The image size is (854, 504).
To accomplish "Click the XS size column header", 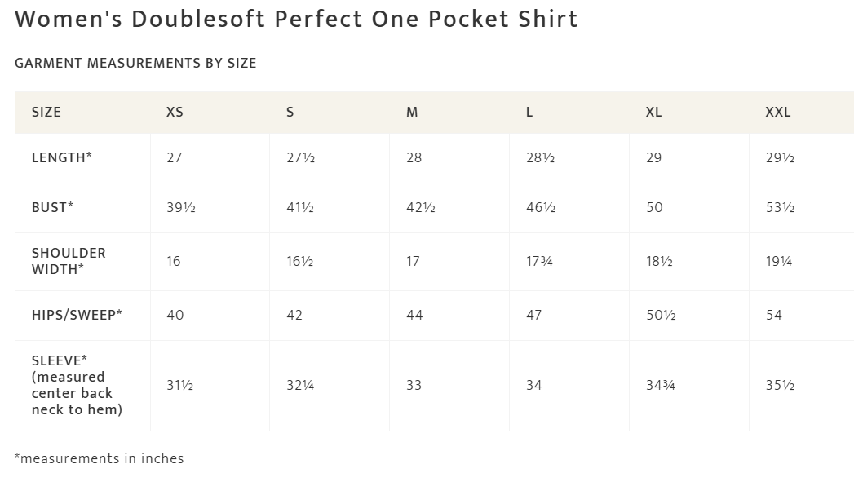I will 175,113.
